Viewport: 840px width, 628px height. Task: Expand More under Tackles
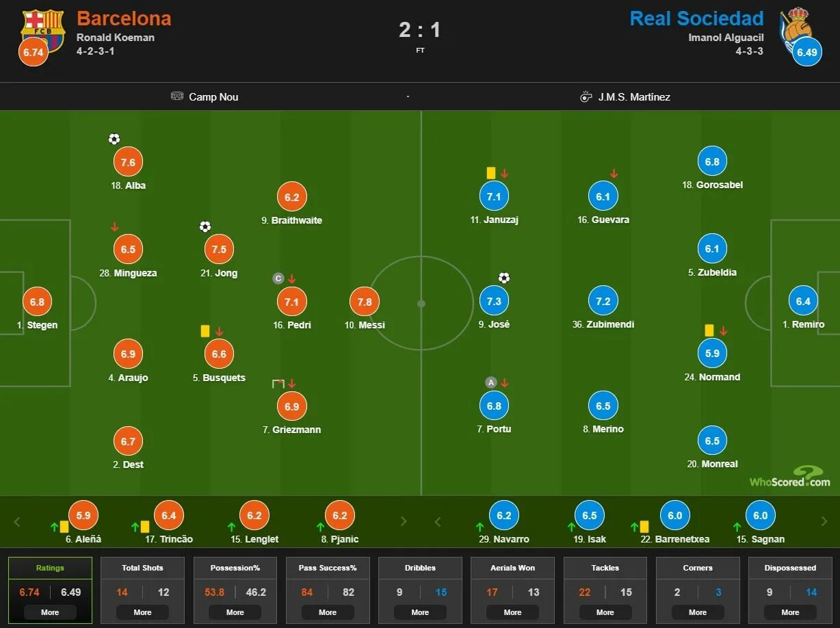click(605, 612)
